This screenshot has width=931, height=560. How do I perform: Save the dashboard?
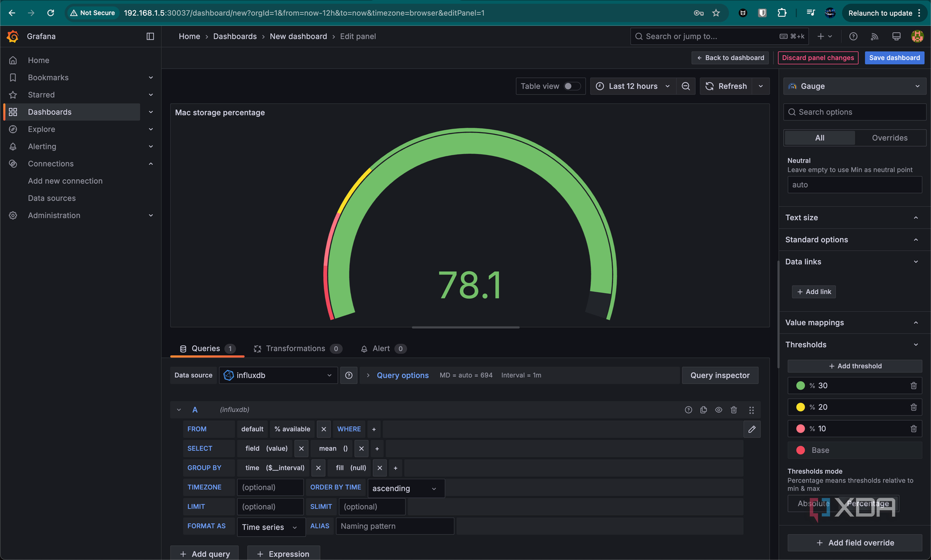click(894, 58)
